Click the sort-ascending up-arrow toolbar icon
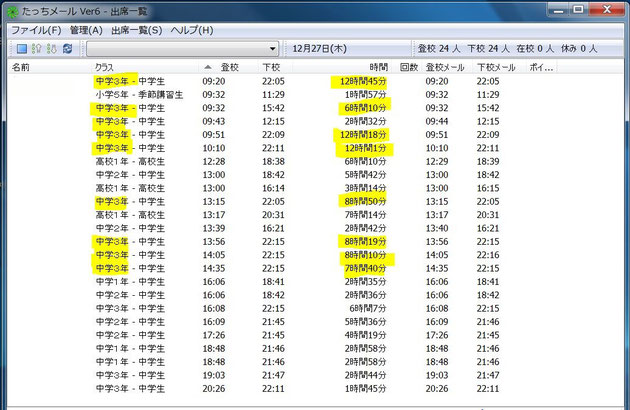This screenshot has height=410, width=630. tap(36, 49)
